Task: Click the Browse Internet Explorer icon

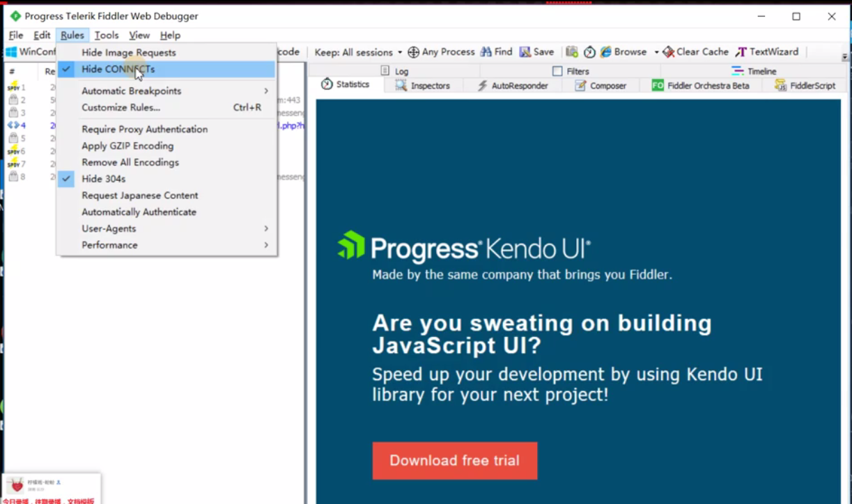Action: point(606,52)
